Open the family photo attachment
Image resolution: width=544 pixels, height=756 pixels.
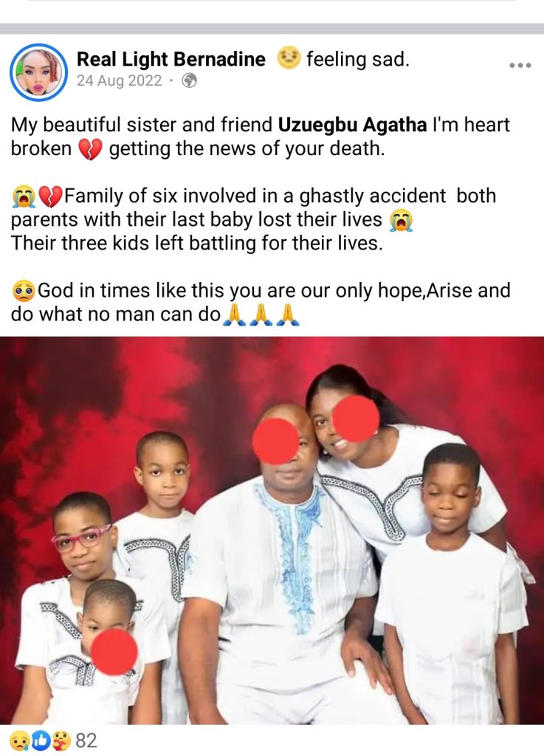click(272, 530)
